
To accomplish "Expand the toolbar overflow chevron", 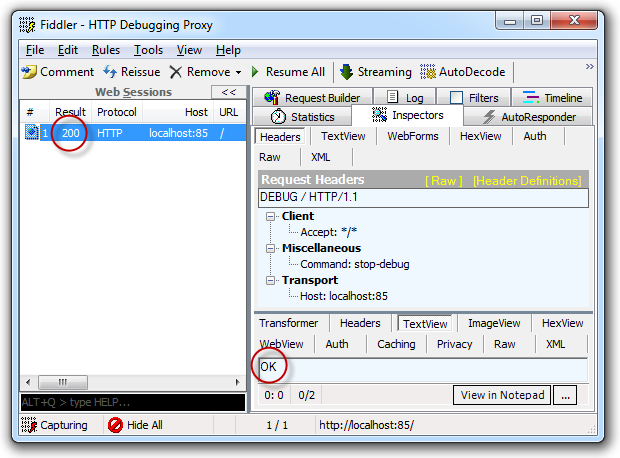I will click(x=590, y=66).
